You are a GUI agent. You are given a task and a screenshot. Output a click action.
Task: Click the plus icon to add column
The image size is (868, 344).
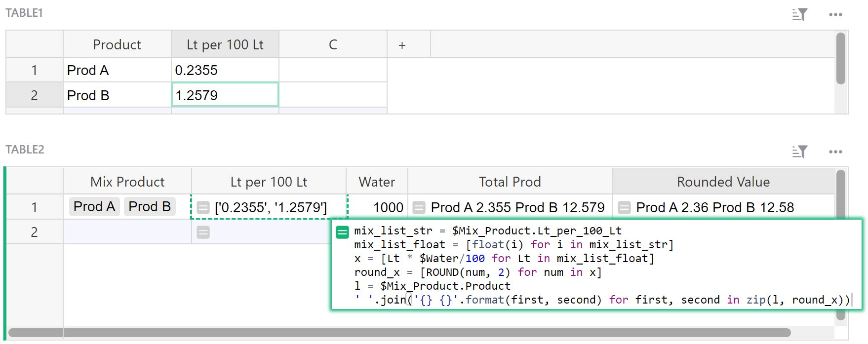[402, 45]
